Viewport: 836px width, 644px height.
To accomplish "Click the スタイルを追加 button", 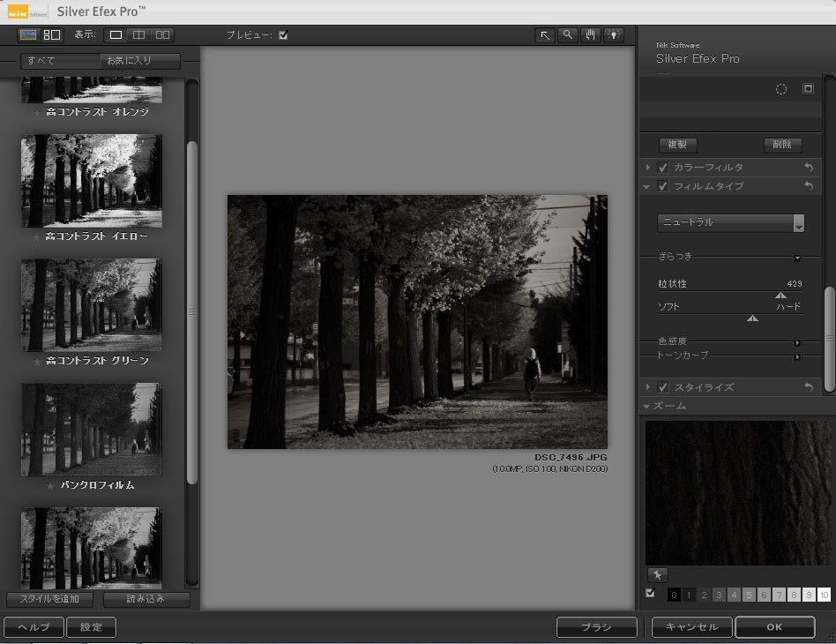I will tap(49, 599).
